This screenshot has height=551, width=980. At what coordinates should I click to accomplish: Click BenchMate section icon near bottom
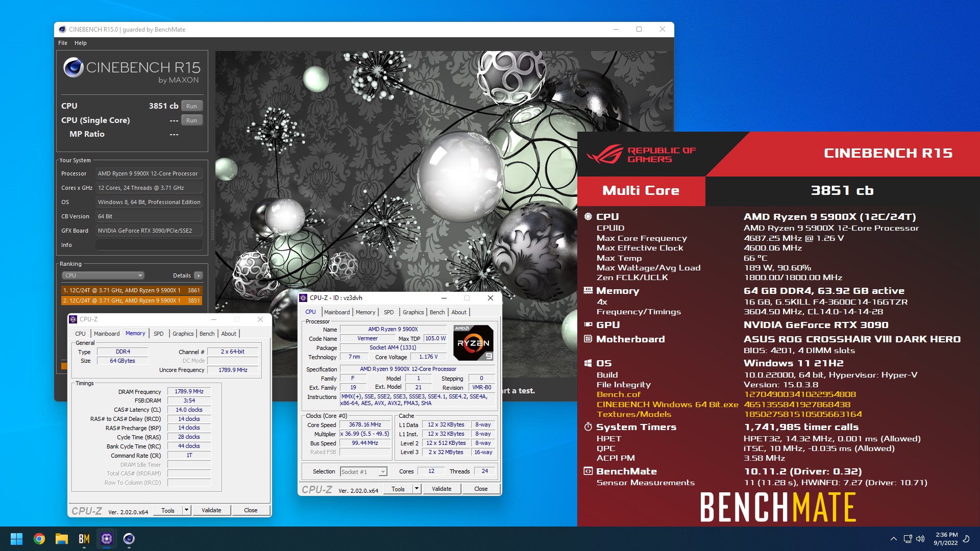pyautogui.click(x=588, y=471)
